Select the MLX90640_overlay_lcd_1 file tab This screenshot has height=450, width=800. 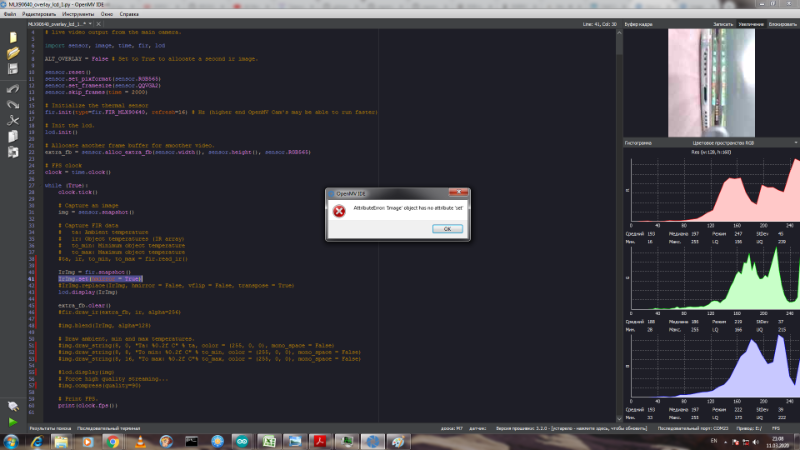point(56,24)
